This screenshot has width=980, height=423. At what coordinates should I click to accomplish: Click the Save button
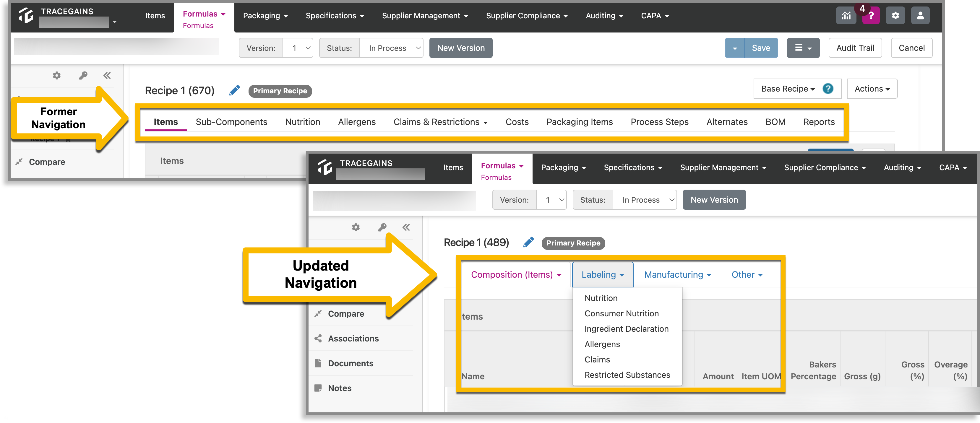761,48
